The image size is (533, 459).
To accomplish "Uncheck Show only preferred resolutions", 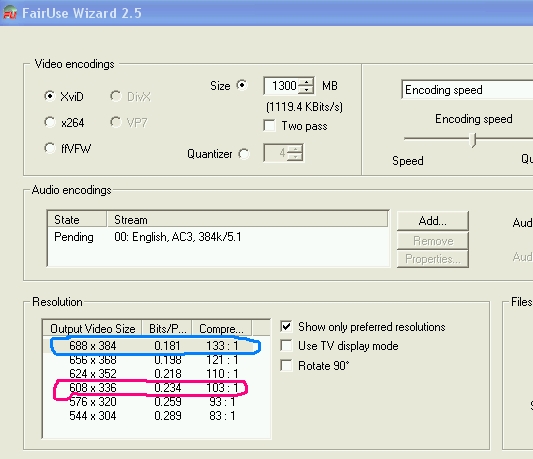I will tap(287, 327).
